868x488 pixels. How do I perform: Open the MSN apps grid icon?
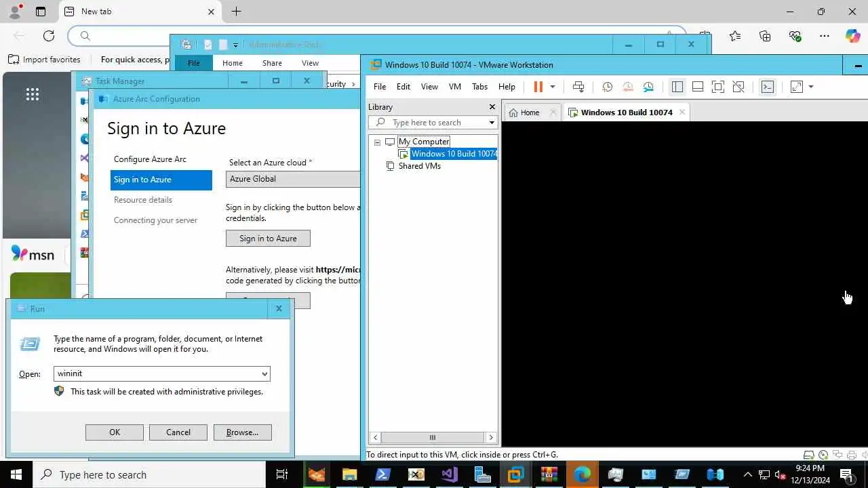point(33,94)
